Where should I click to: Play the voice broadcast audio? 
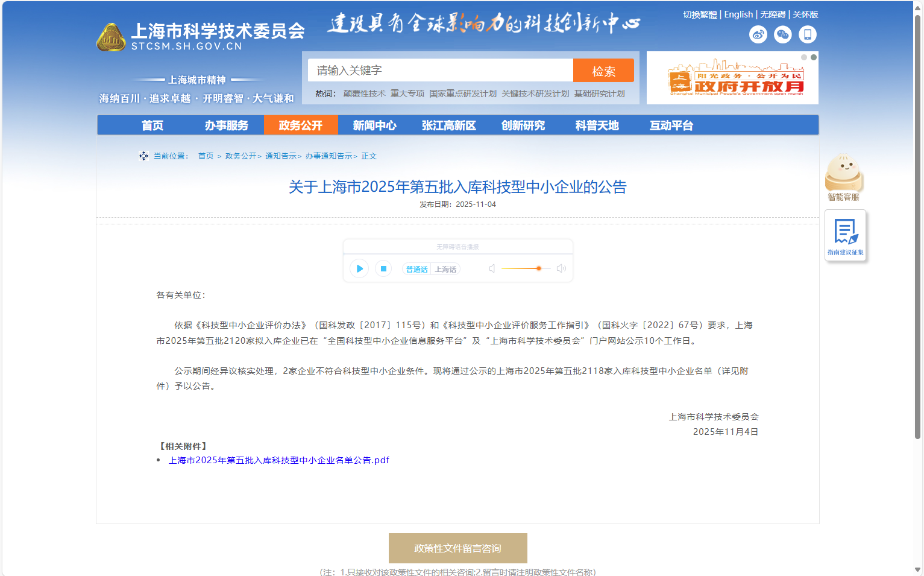[359, 268]
